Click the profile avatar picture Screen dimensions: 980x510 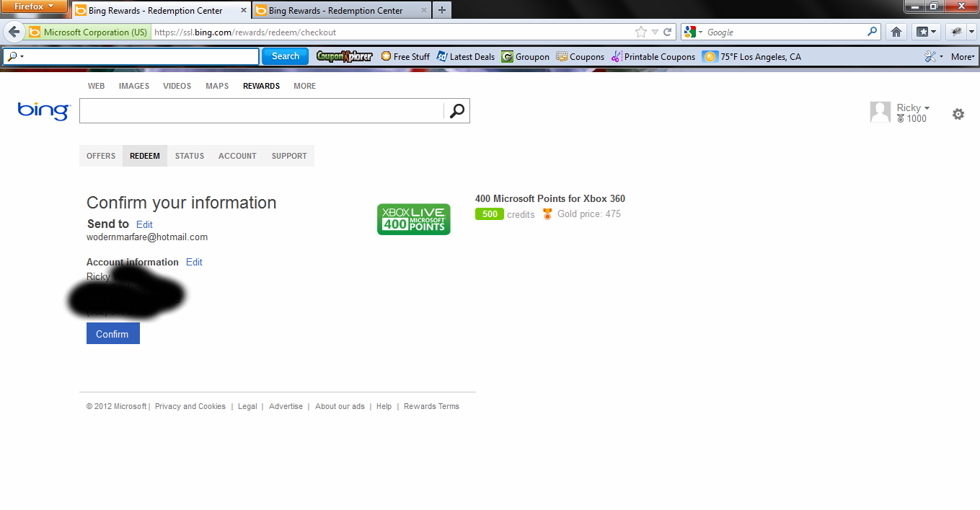pyautogui.click(x=880, y=112)
